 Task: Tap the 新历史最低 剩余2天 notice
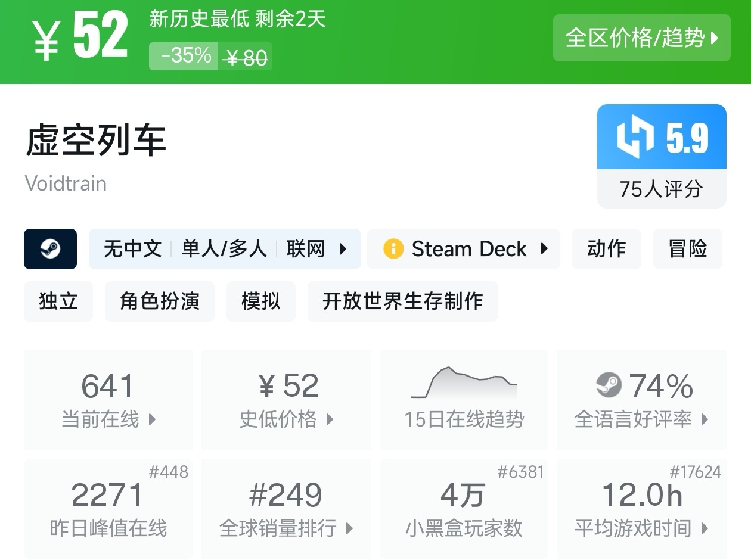click(x=237, y=19)
